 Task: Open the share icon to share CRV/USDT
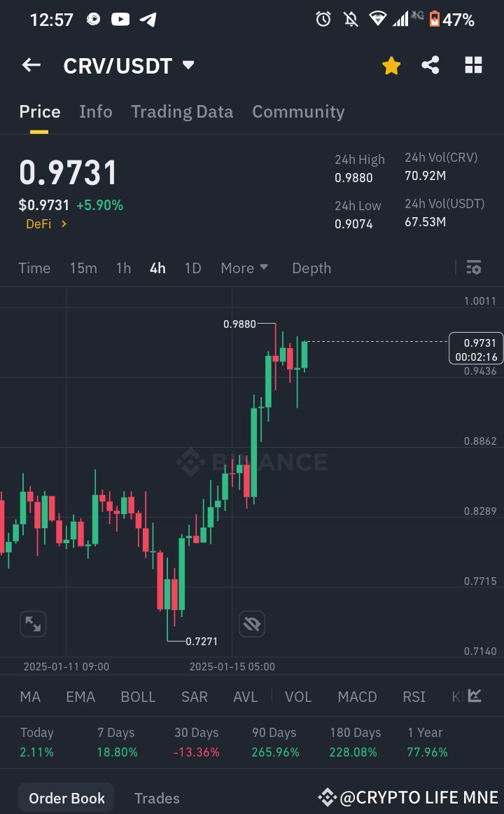(x=430, y=65)
